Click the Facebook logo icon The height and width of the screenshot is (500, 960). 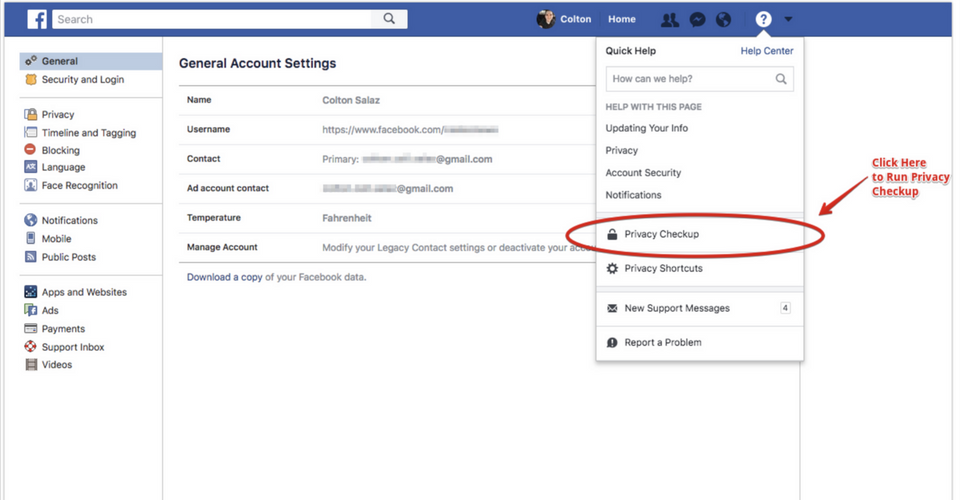pos(37,19)
